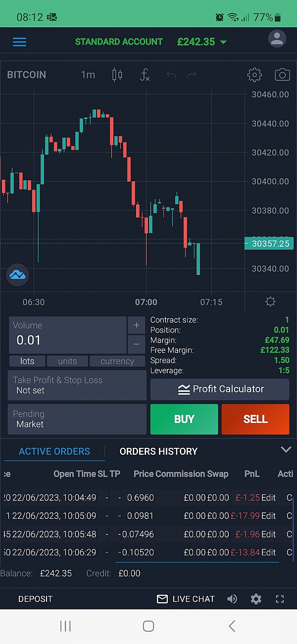Open the hamburger navigation menu
Screen dimensions: 297x644
(19, 42)
